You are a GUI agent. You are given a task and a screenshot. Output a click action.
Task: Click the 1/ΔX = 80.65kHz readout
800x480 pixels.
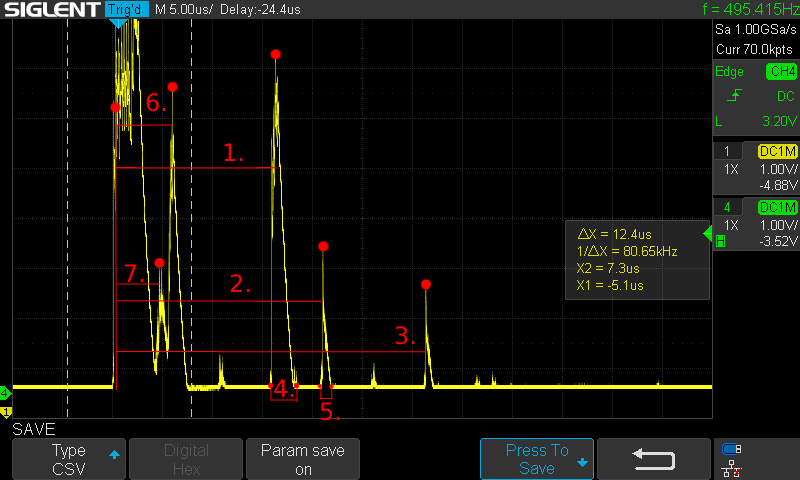[x=627, y=251]
